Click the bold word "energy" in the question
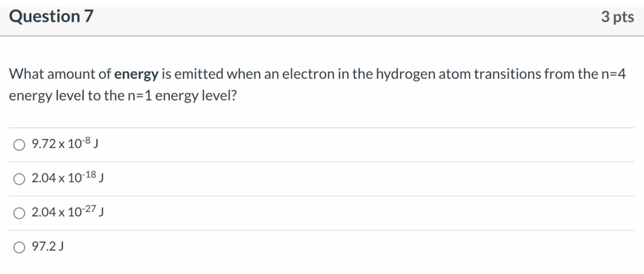This screenshot has height=274, width=644. pos(136,74)
